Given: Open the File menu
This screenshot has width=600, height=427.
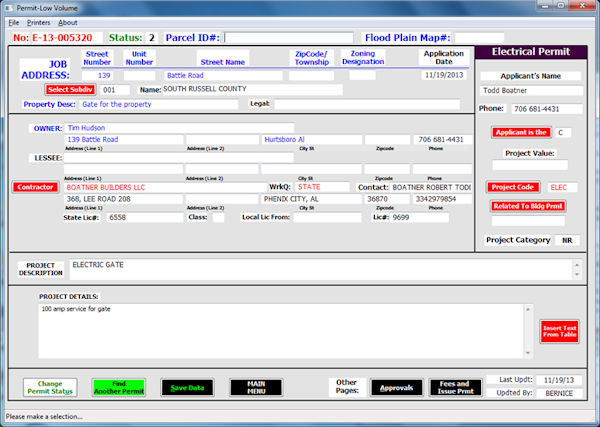Looking at the screenshot, I should point(14,23).
